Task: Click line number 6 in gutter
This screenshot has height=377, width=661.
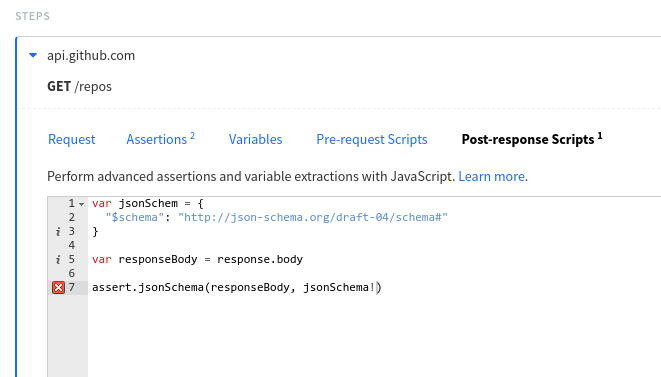Action: [x=72, y=273]
